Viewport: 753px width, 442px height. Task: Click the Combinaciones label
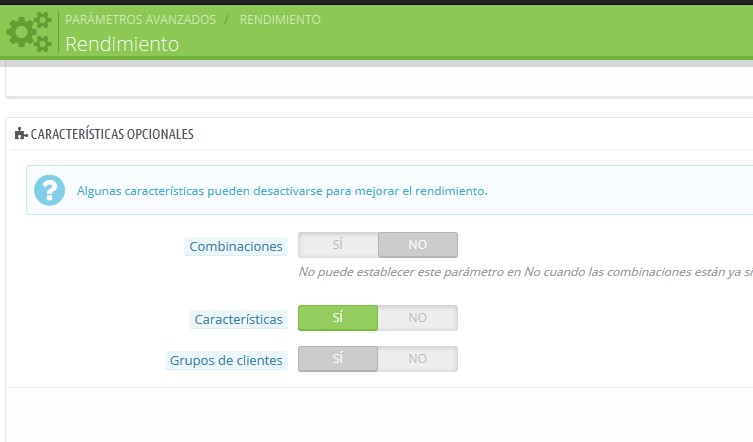pyautogui.click(x=236, y=246)
